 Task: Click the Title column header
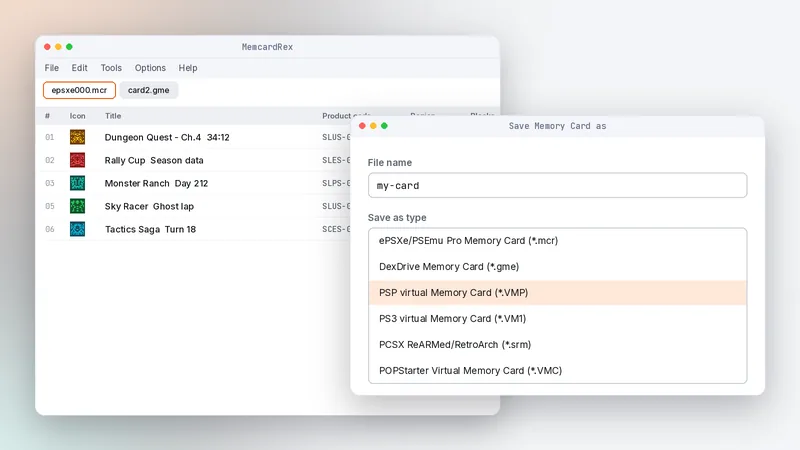pyautogui.click(x=113, y=116)
